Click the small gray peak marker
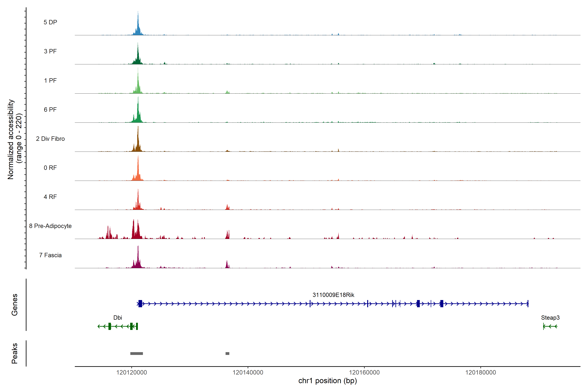Screen dimensions: 588x392 point(227,353)
